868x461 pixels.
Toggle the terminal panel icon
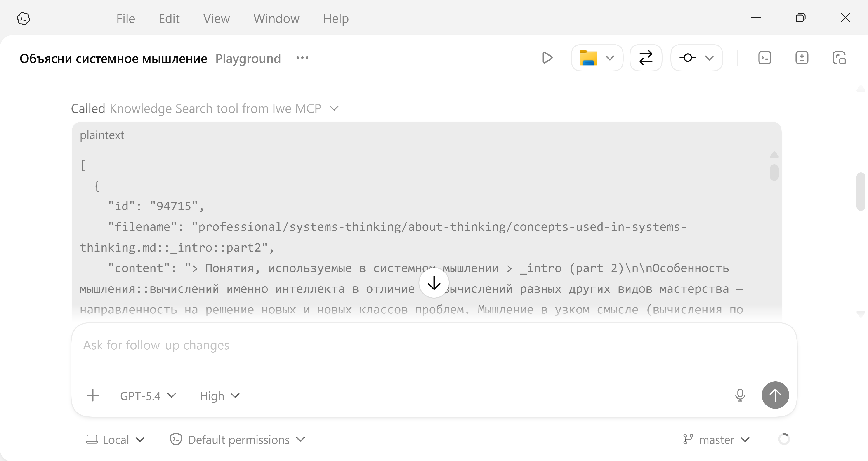click(x=764, y=58)
